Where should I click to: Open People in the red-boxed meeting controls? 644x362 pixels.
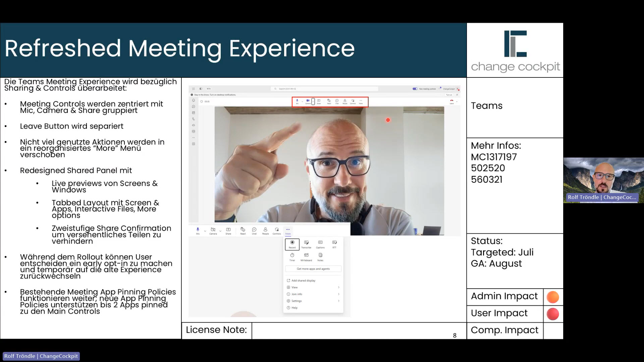coord(345,102)
